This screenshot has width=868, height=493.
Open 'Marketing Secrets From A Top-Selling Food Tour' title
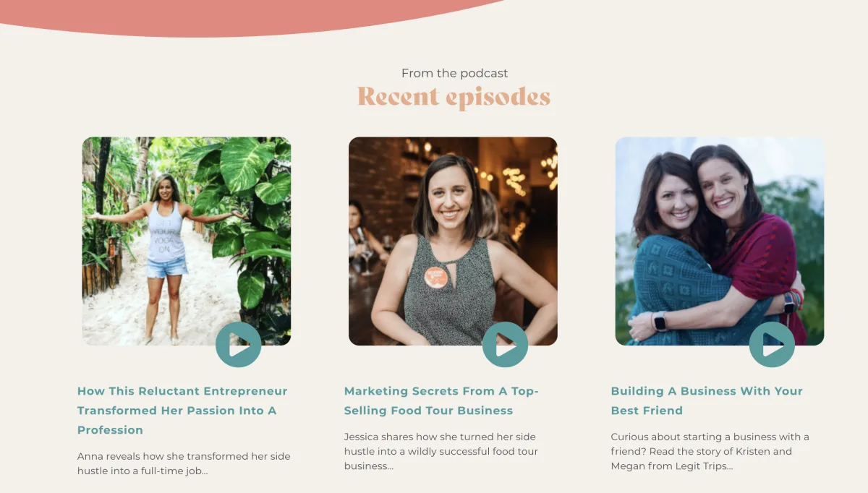click(x=441, y=400)
